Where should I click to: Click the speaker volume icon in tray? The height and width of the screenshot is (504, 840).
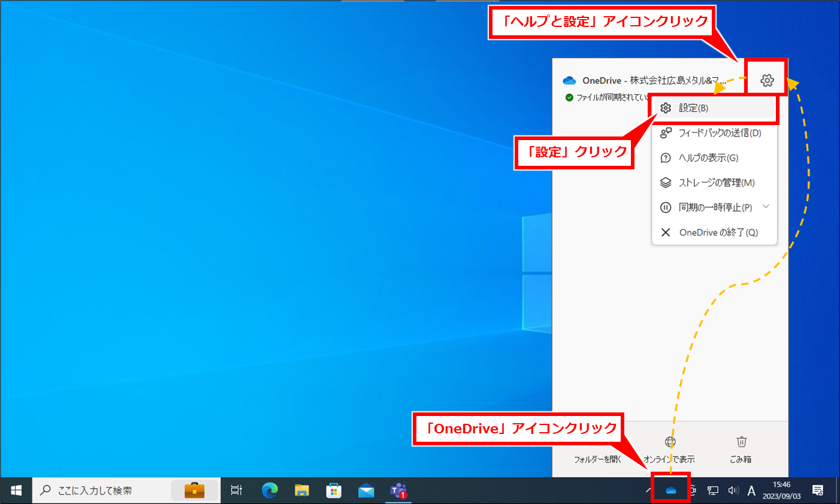733,491
